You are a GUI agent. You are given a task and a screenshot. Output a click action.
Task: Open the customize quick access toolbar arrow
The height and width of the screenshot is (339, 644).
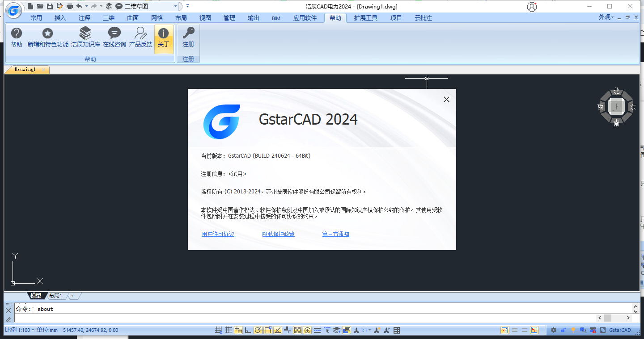click(187, 6)
